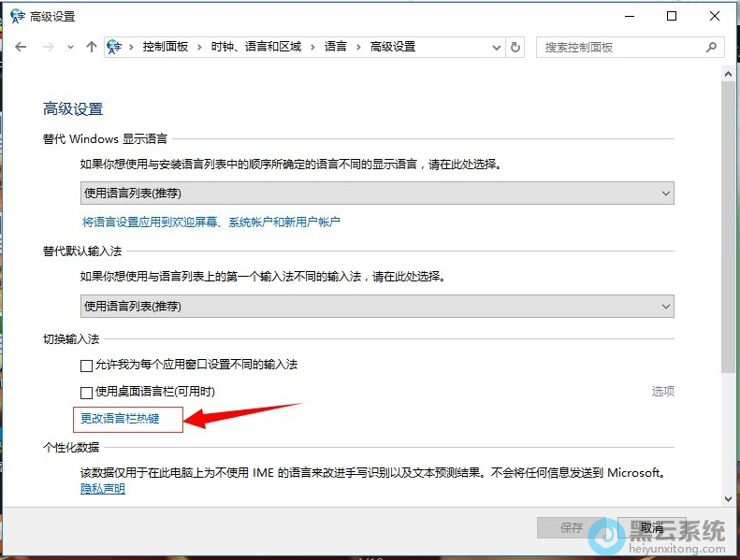Expand chevron after 语言 breadcrumb
This screenshot has height=560, width=740.
coord(358,47)
